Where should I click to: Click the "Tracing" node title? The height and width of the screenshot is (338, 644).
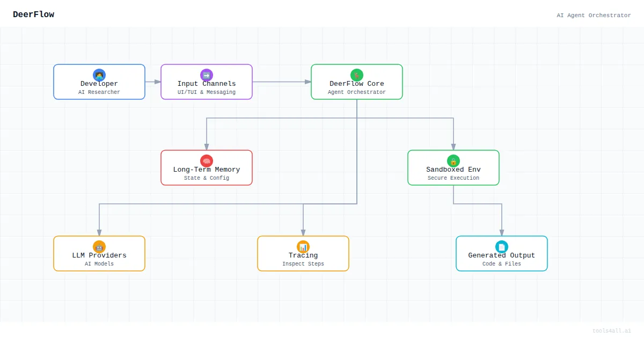pos(303,255)
